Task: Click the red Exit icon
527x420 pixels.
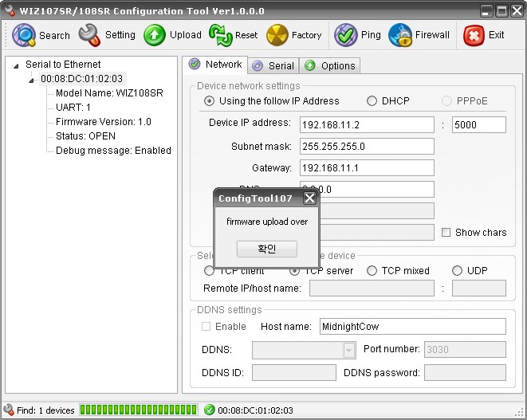Action: (474, 35)
